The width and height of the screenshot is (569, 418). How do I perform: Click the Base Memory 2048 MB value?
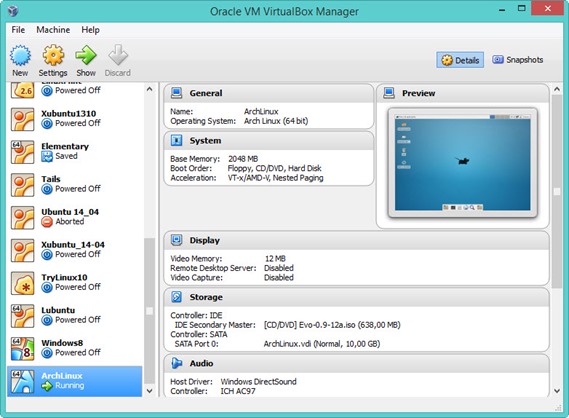click(243, 159)
